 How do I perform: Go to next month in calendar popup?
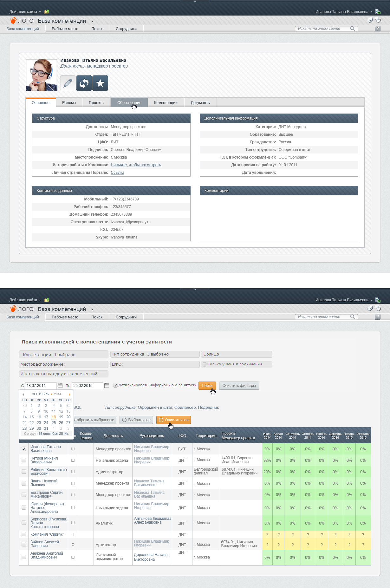(69, 394)
